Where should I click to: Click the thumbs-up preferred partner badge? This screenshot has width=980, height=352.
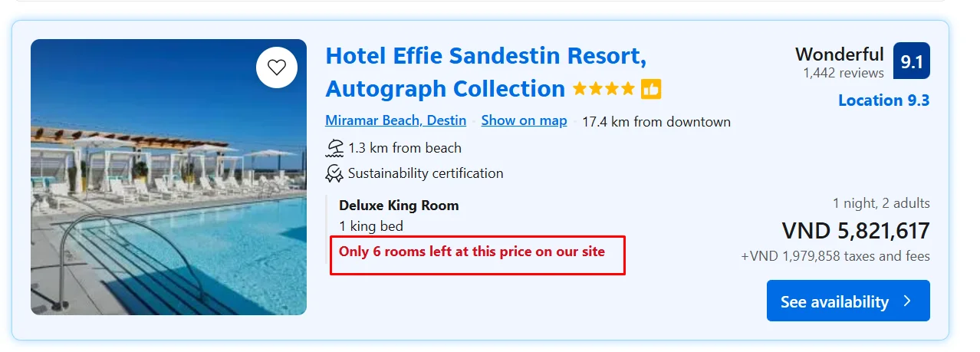[651, 89]
